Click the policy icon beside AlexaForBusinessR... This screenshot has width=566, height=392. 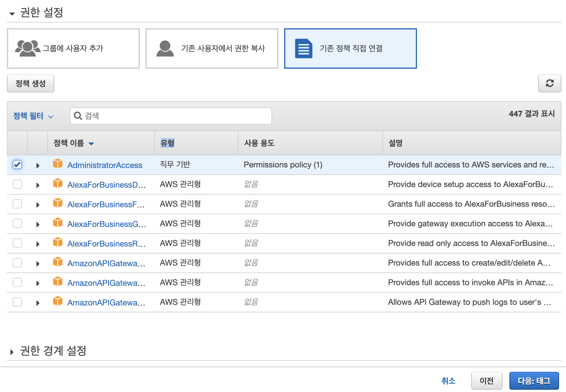pyautogui.click(x=58, y=242)
